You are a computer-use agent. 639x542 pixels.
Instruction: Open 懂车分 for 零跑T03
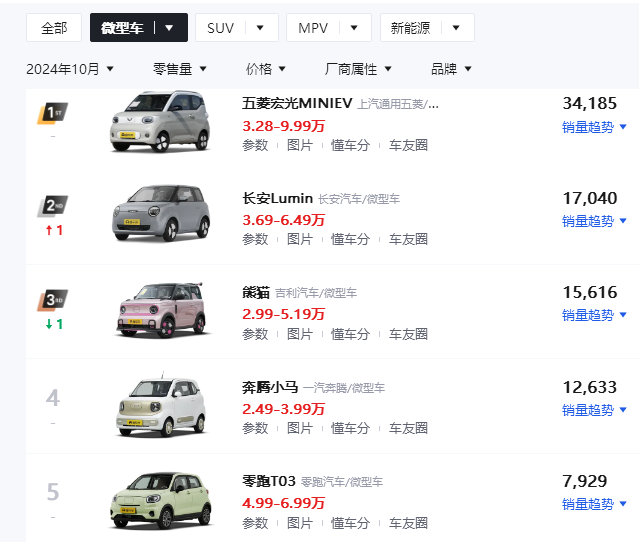coord(350,523)
